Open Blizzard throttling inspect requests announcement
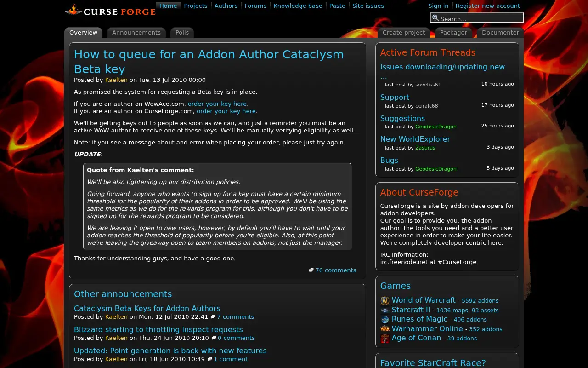The image size is (588, 368). click(x=158, y=330)
